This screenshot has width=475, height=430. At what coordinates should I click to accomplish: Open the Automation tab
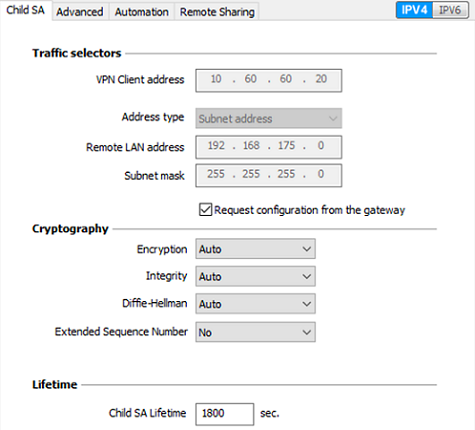click(x=142, y=12)
